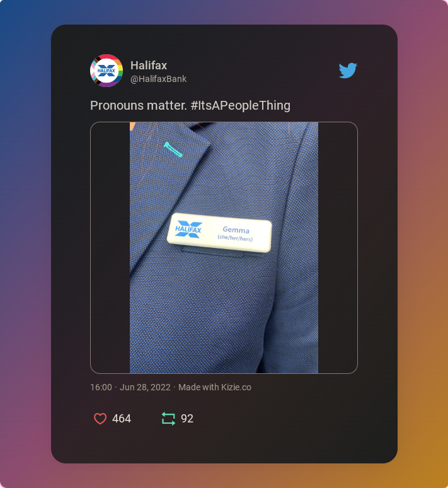
Task: Click the Twitter bird logo
Action: [348, 71]
